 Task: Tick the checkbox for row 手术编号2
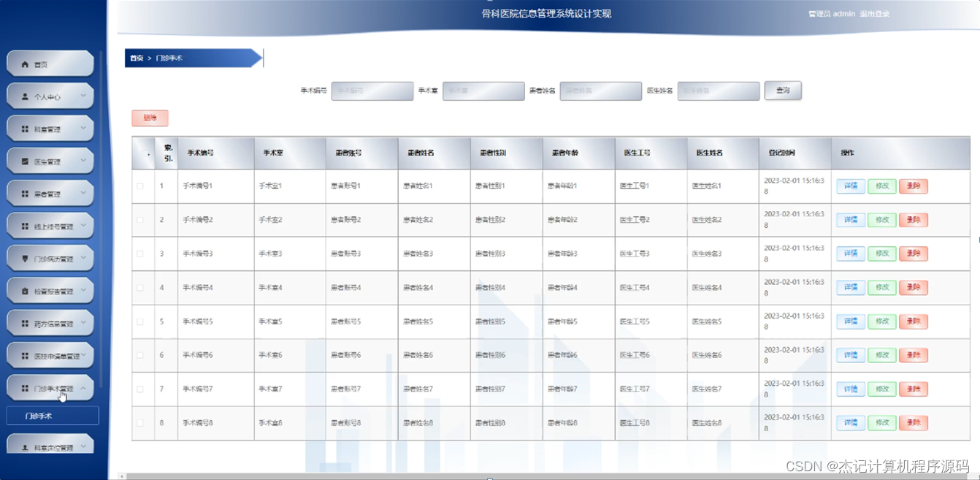(140, 220)
